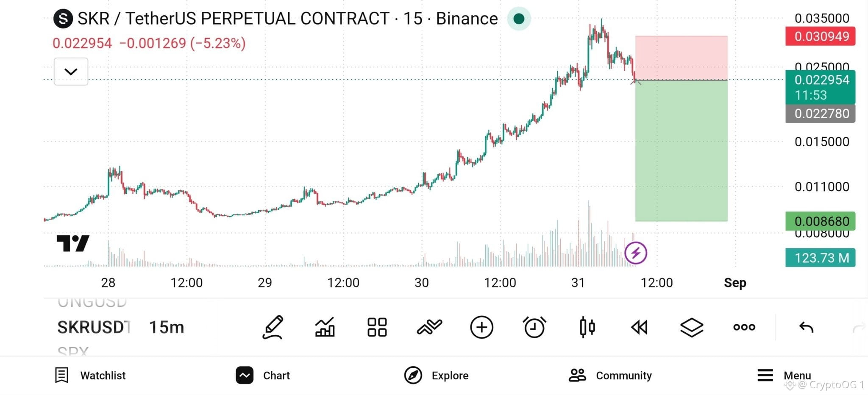Open SKRUSDT symbol picker
The width and height of the screenshot is (868, 395).
94,327
